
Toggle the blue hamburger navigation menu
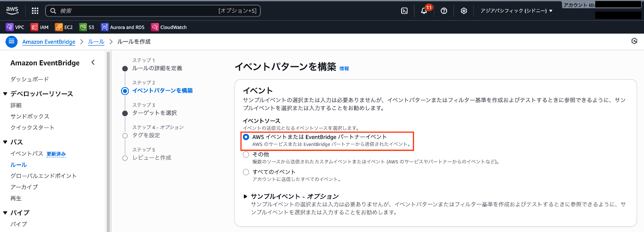coord(11,41)
